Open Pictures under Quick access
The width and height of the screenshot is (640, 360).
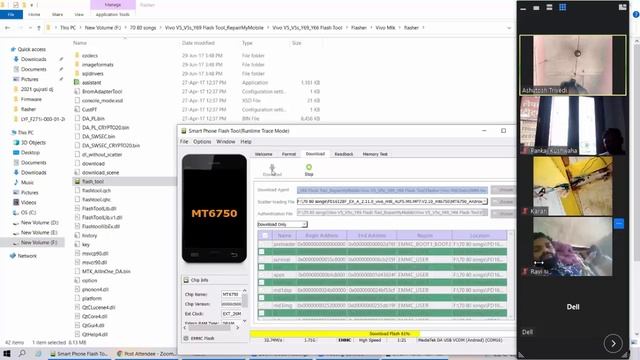pos(29,79)
